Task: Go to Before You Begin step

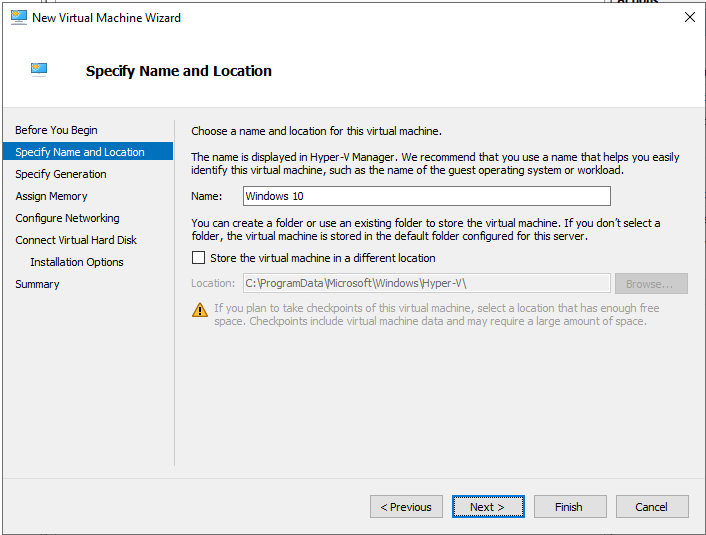Action: 56,130
